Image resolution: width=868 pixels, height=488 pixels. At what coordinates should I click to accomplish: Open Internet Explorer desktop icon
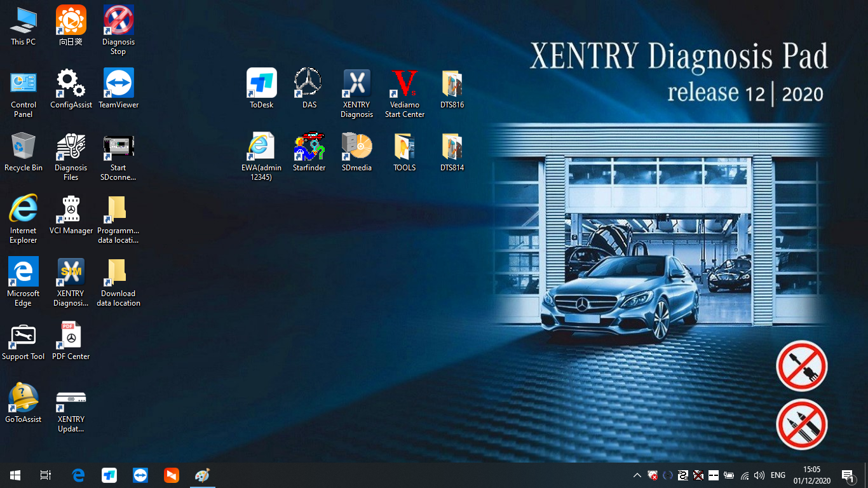tap(24, 219)
